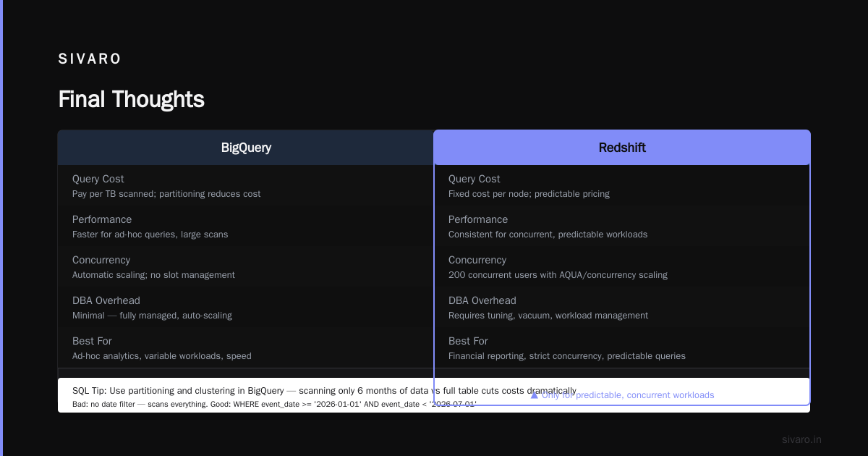Select 'Best For' label in BigQuery column
The width and height of the screenshot is (868, 456).
pos(92,341)
